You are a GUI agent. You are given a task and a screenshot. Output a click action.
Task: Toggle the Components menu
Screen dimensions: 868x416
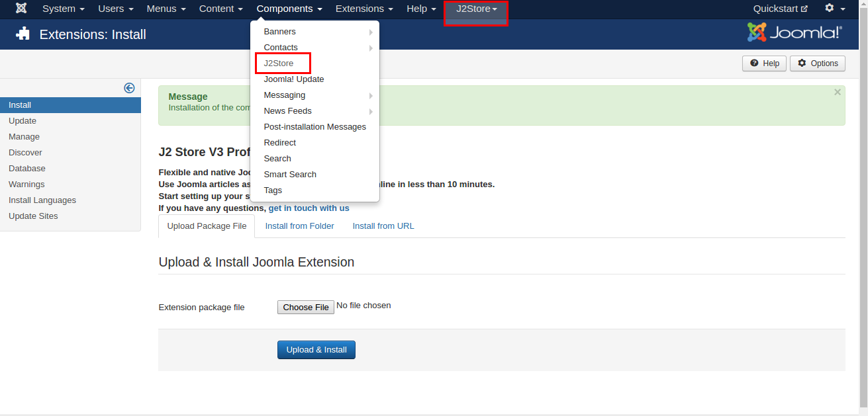289,9
